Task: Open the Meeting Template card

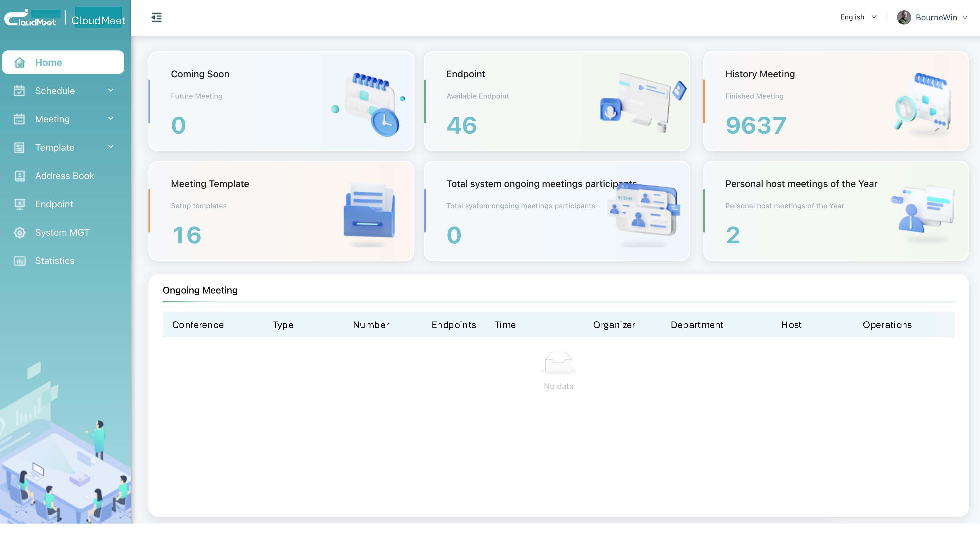Action: click(281, 211)
